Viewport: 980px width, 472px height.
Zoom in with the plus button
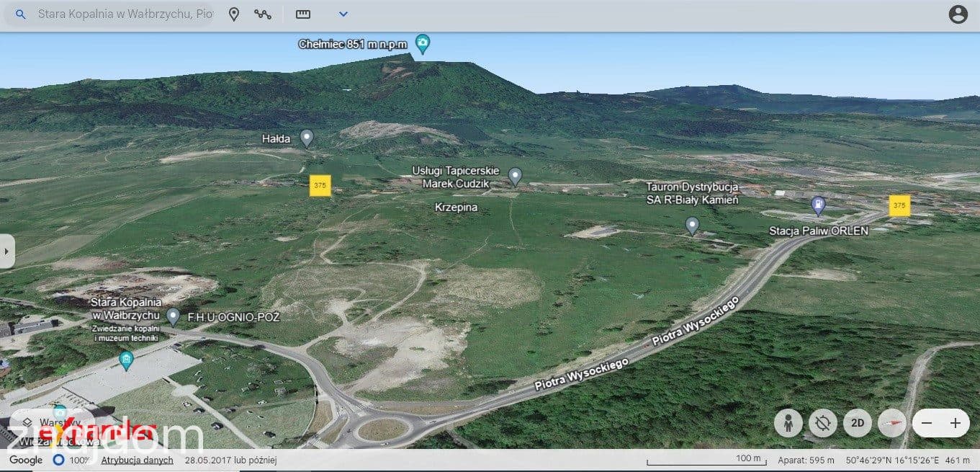[x=956, y=423]
